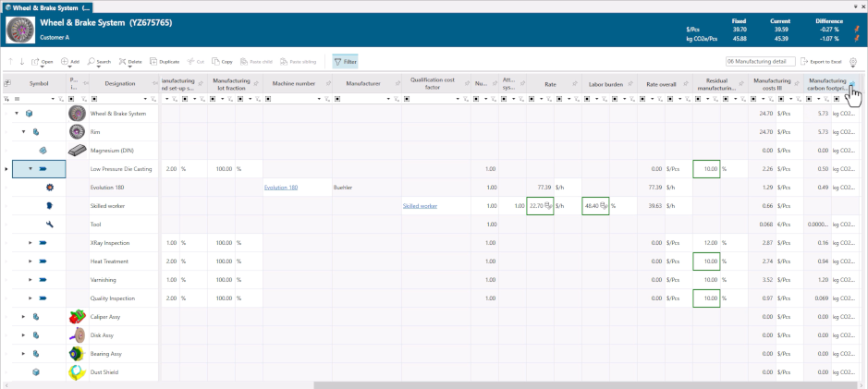
Task: Pin the Manufacturing carbon footprint column
Action: tap(852, 84)
